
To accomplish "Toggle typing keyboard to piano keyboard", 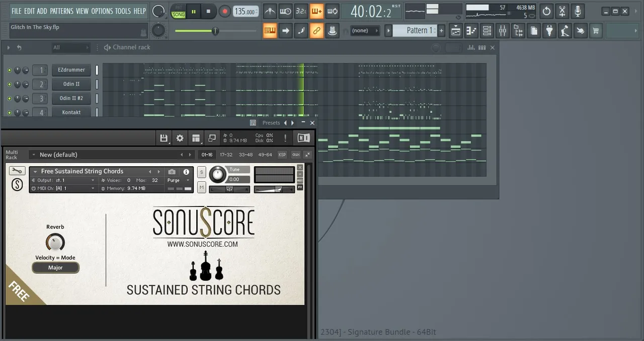I will [270, 31].
